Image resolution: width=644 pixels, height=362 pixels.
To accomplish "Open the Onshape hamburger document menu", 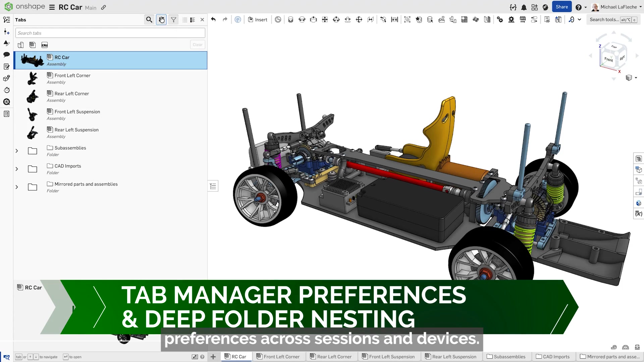I will coord(52,7).
